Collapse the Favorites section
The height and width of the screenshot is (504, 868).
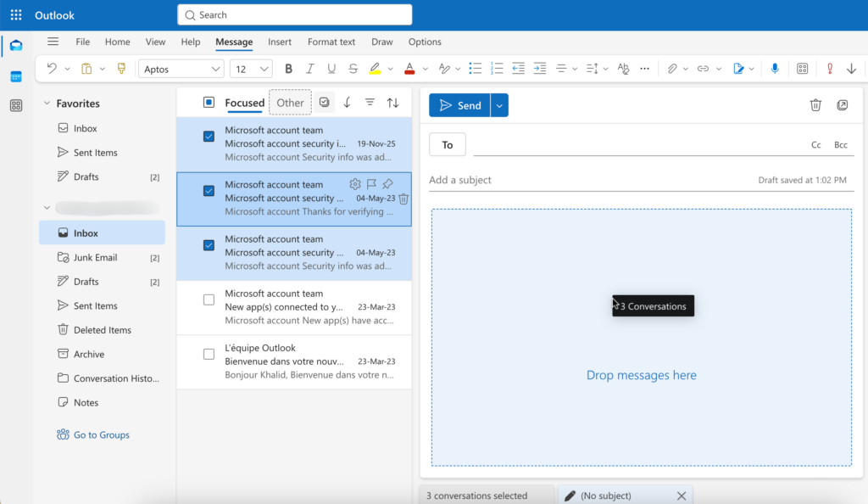pos(47,103)
